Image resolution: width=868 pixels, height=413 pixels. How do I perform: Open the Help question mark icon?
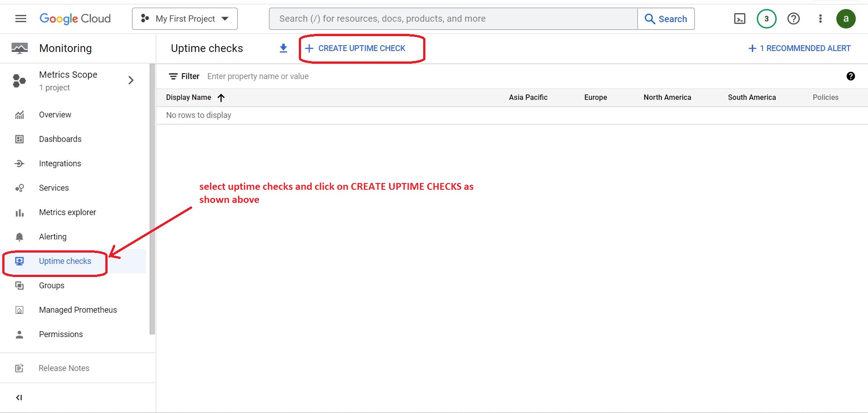click(x=793, y=19)
